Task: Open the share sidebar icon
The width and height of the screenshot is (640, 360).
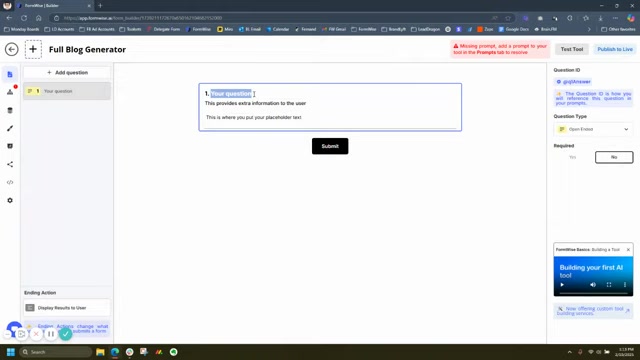Action: [10, 164]
